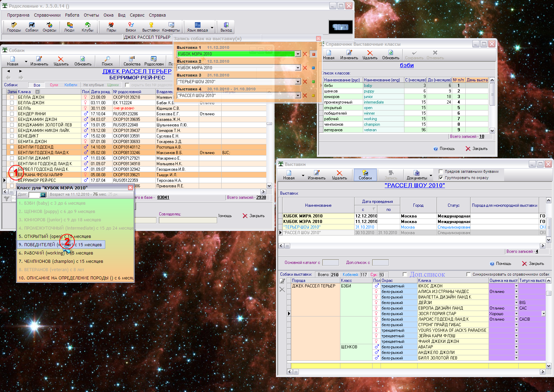Check the box for БЕНДЕР ЯННИ row

point(12,114)
